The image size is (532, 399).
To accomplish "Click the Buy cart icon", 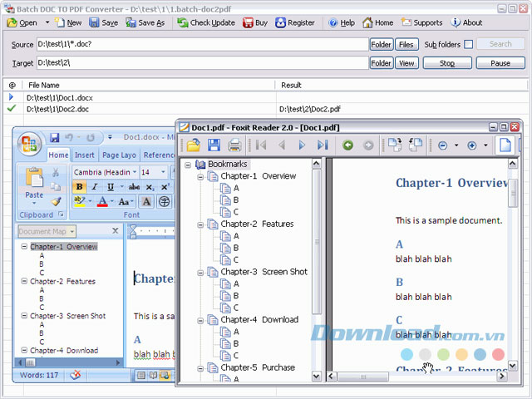I will click(248, 22).
